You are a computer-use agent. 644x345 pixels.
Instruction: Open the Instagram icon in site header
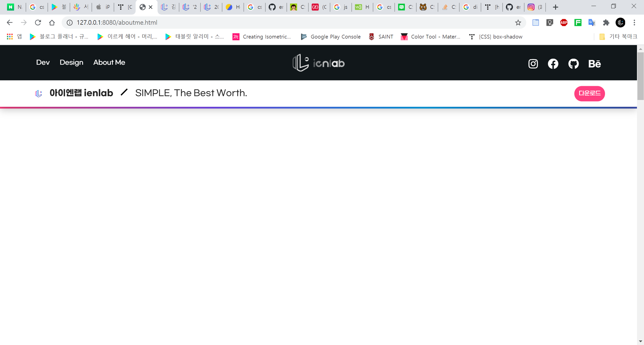[533, 64]
